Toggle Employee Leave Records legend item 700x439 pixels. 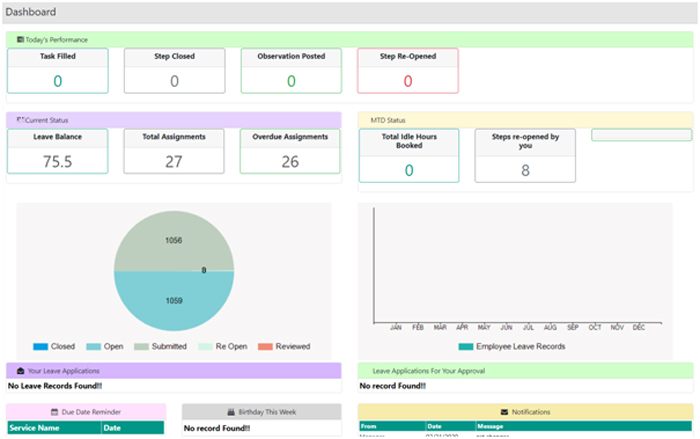[514, 346]
